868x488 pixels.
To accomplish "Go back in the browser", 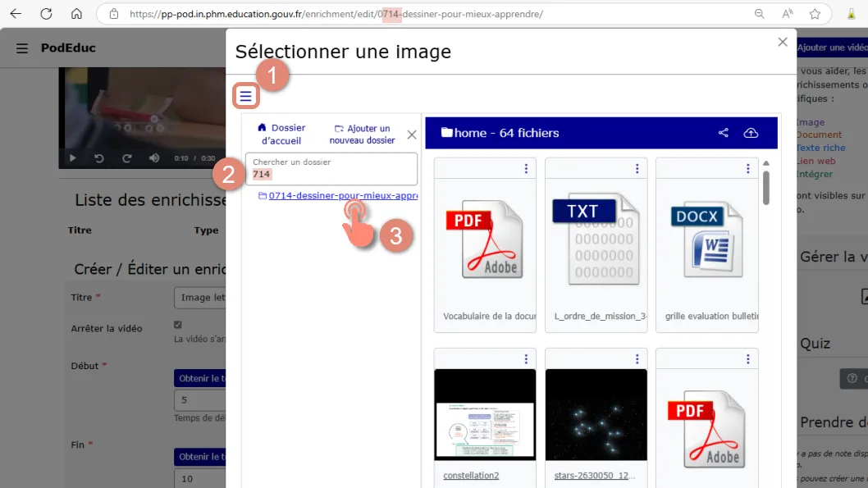I will click(16, 14).
